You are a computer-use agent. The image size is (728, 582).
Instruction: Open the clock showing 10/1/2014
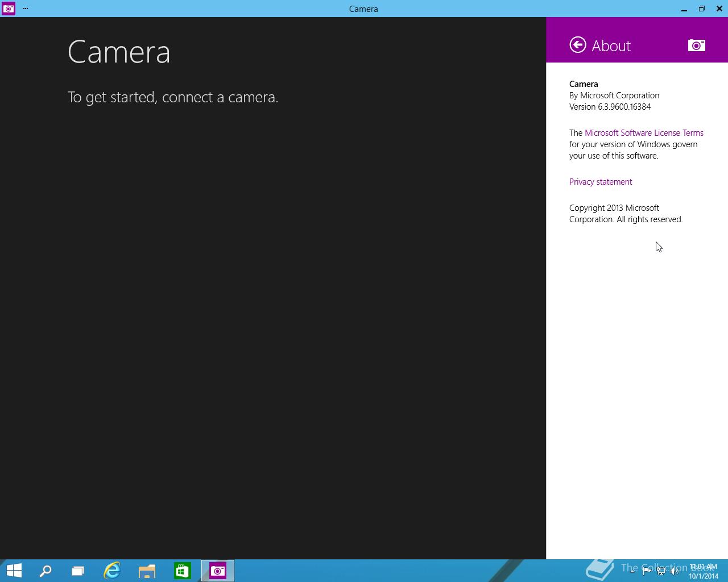[704, 571]
